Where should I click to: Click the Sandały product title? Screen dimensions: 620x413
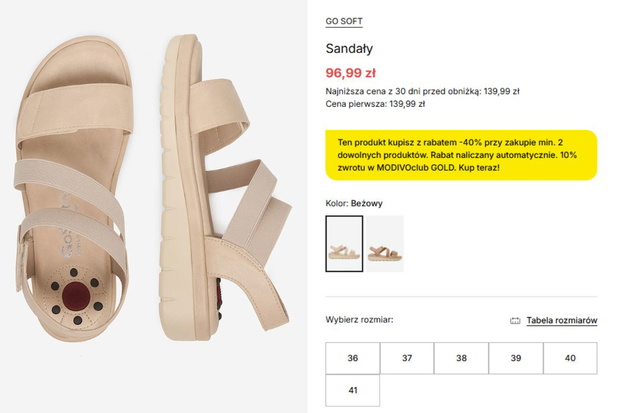point(349,49)
